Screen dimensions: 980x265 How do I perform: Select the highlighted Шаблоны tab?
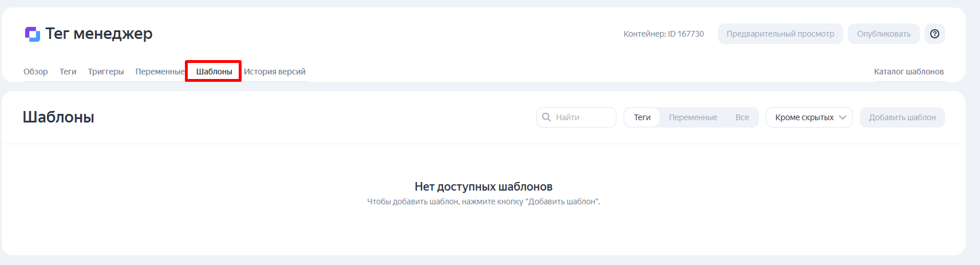tap(214, 72)
